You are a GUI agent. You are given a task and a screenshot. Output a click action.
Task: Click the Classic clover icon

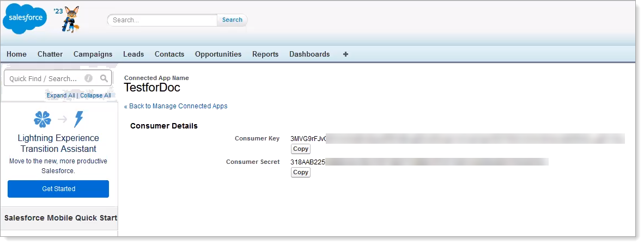tap(42, 119)
